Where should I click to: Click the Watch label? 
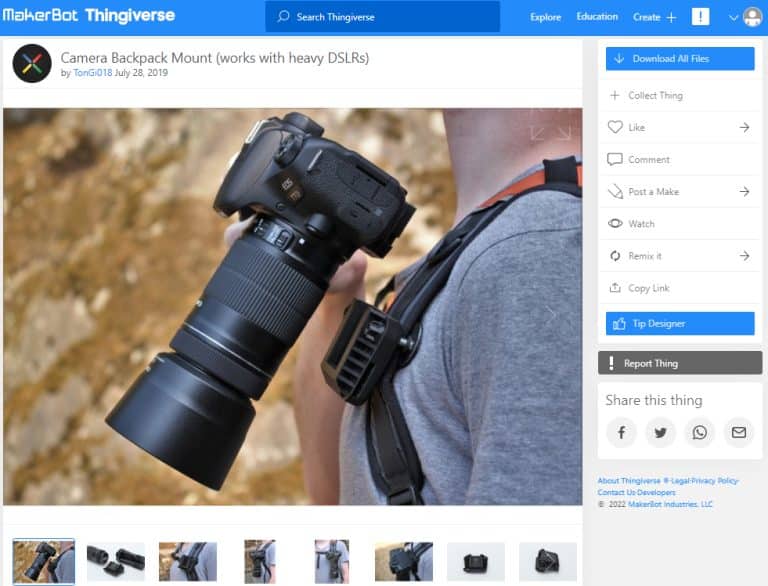point(641,224)
